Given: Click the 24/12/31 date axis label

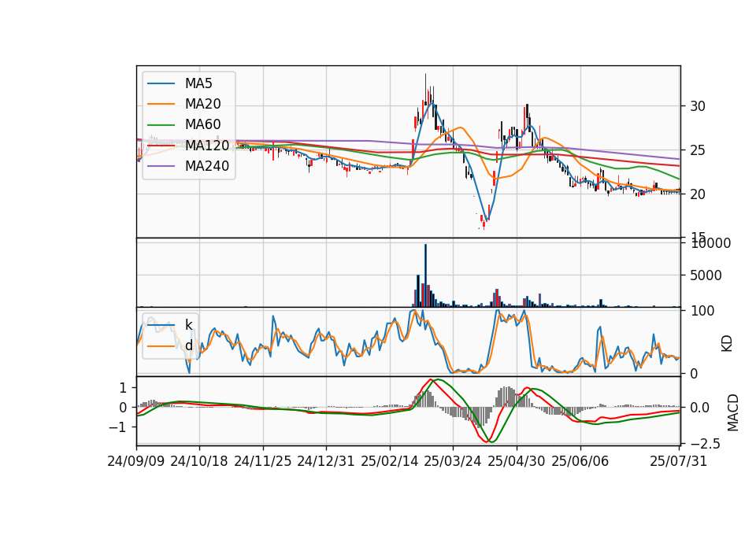Looking at the screenshot, I should 326,461.
